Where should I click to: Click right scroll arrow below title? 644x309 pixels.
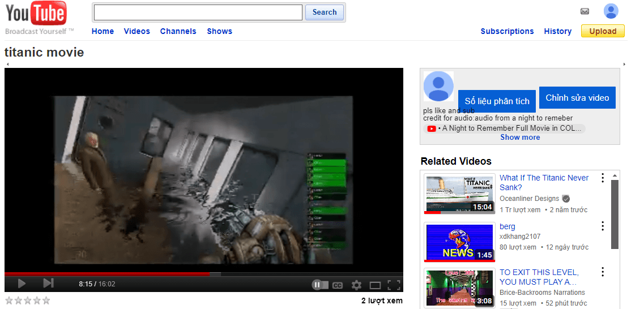(624, 65)
